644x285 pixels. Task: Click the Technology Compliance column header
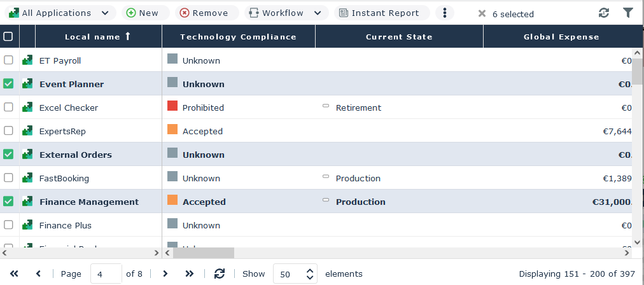[238, 37]
